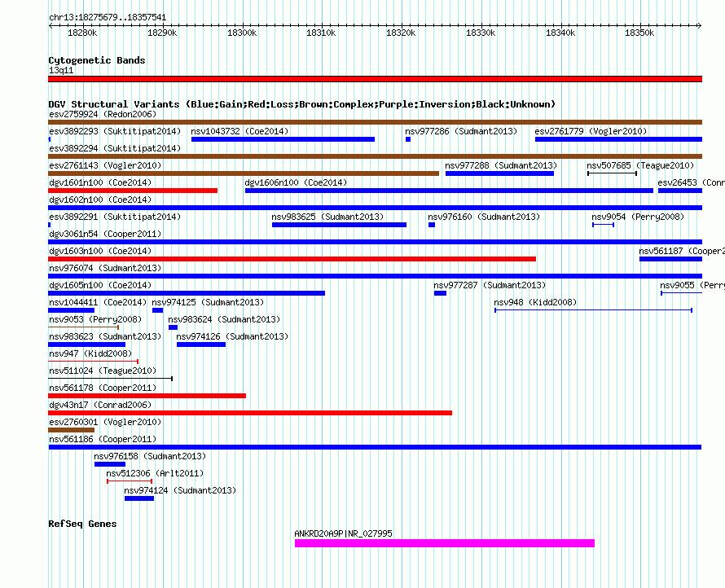This screenshot has height=588, width=725.
Task: Select the dgv1605n100 (Coe2014) blue bar
Action: (187, 293)
